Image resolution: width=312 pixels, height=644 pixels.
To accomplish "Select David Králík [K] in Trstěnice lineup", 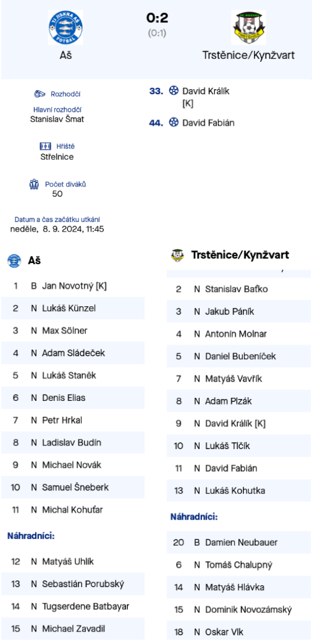I will click(x=238, y=423).
